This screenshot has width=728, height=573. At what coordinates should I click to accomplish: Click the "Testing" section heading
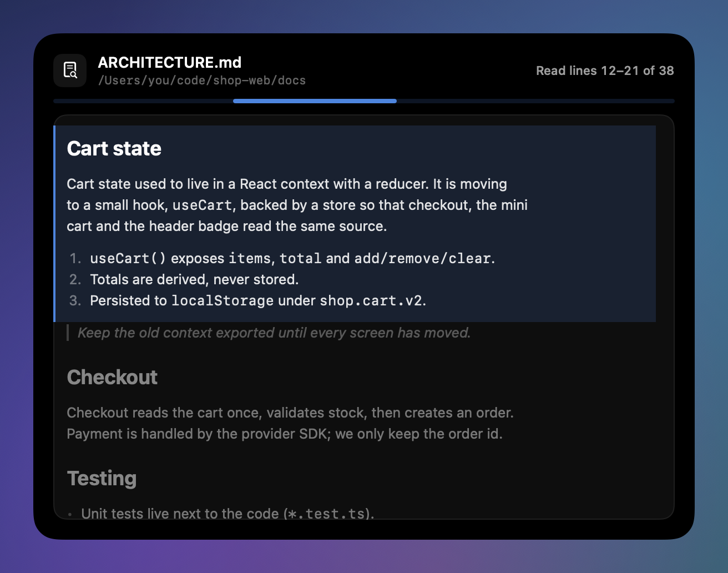[102, 479]
